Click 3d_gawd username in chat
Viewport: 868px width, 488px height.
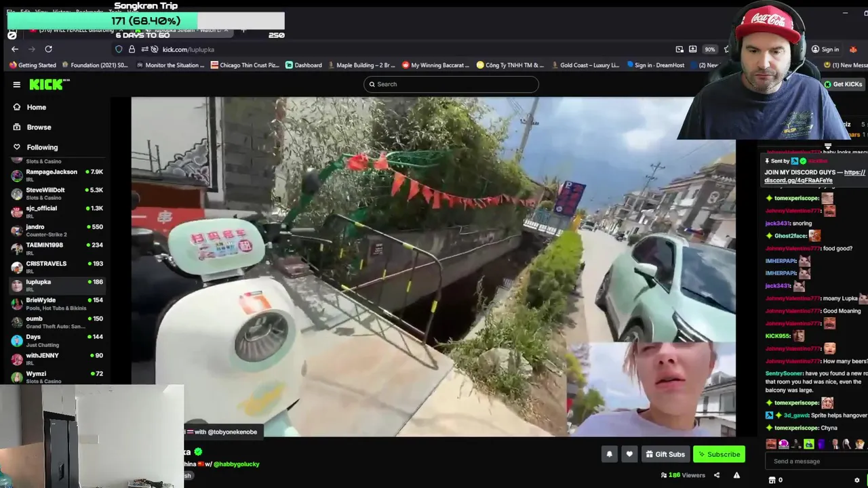pyautogui.click(x=796, y=415)
